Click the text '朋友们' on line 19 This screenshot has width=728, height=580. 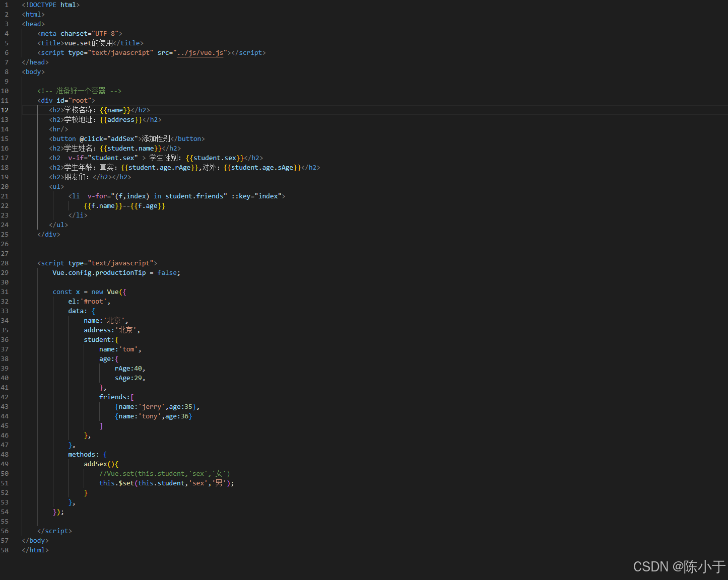click(x=75, y=177)
